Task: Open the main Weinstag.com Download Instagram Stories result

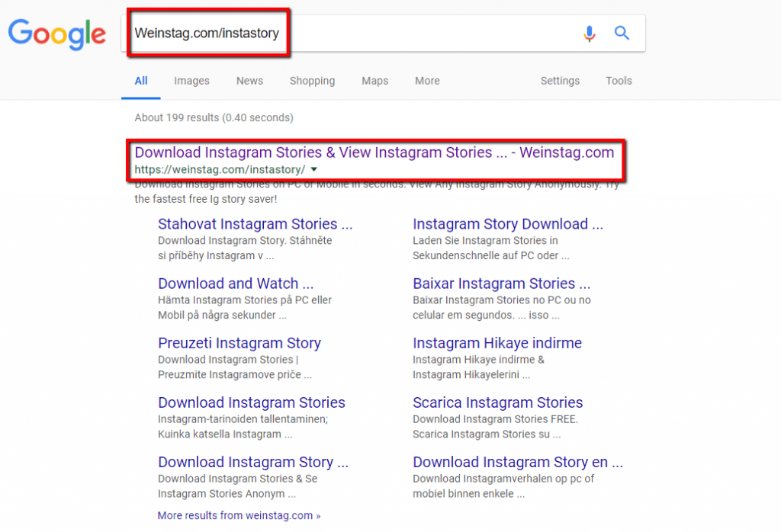Action: (374, 152)
